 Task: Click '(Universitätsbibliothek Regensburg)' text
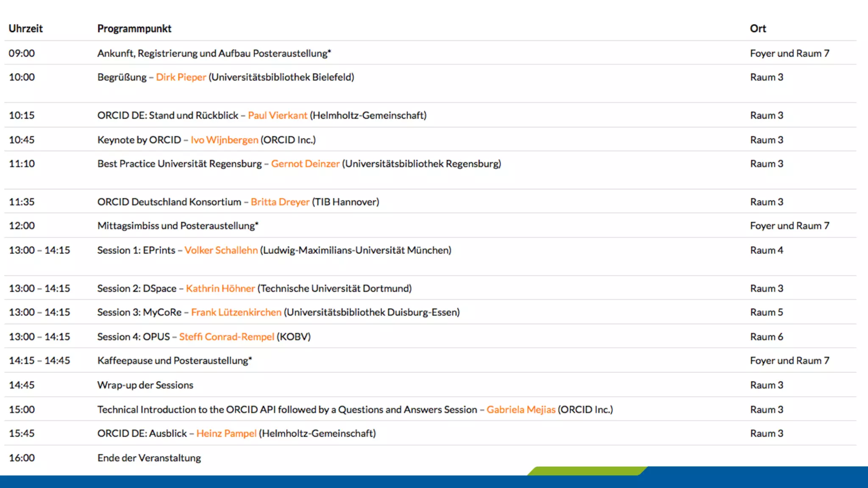422,164
